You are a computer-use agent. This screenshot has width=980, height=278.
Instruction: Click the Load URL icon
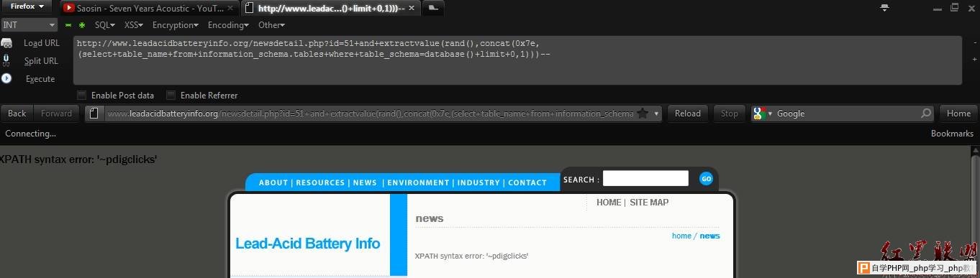pos(6,43)
